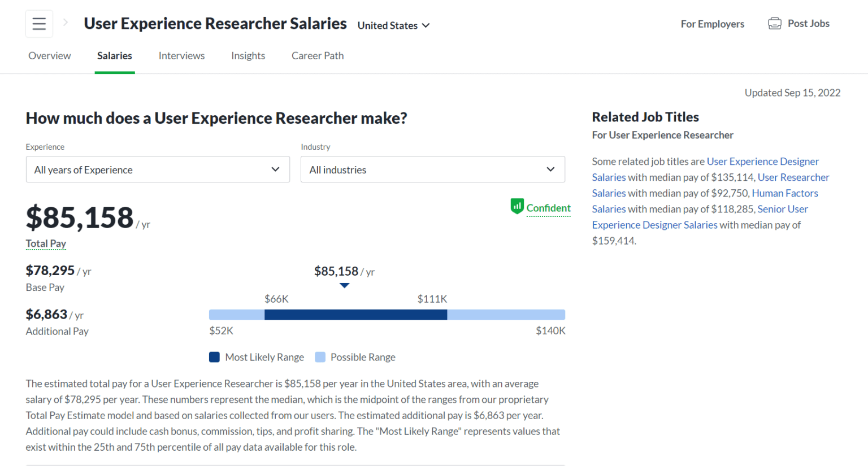
Task: Click the Most Likely Range legend swatch
Action: tap(214, 357)
